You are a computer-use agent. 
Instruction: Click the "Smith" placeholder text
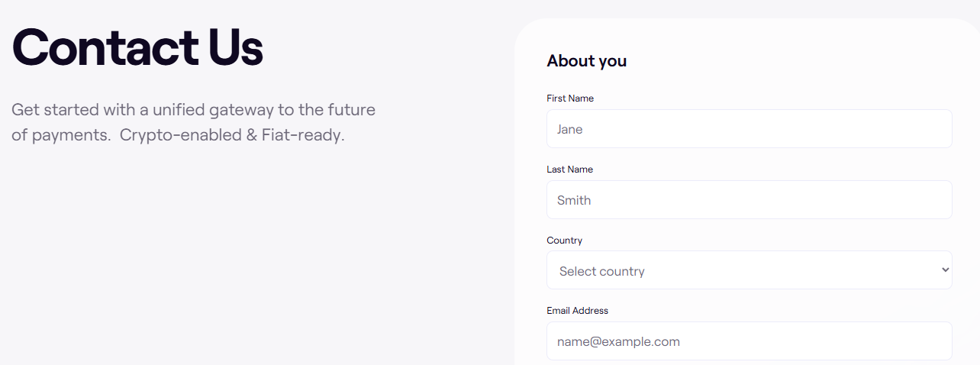574,201
